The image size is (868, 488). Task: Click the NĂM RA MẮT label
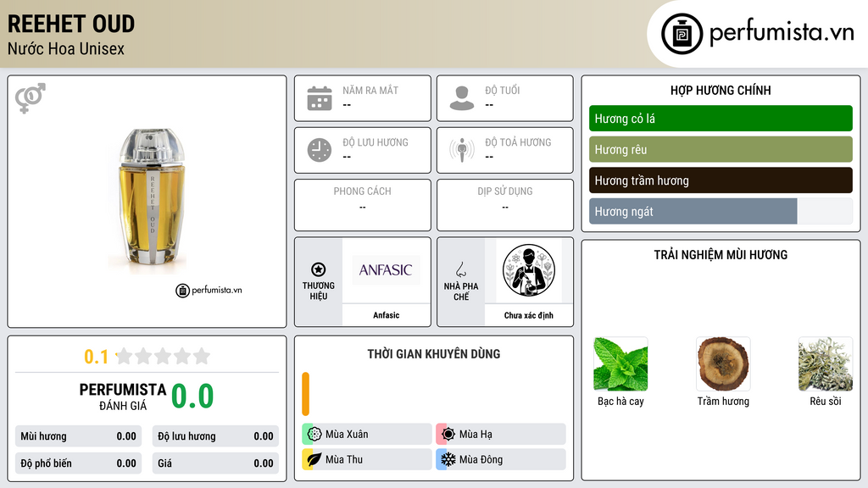pyautogui.click(x=370, y=90)
